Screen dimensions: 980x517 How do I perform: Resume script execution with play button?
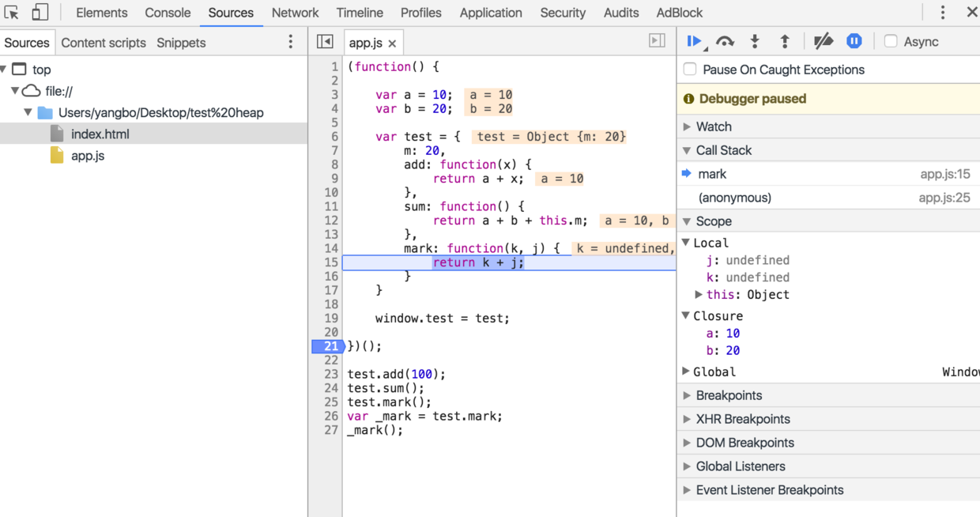point(695,41)
